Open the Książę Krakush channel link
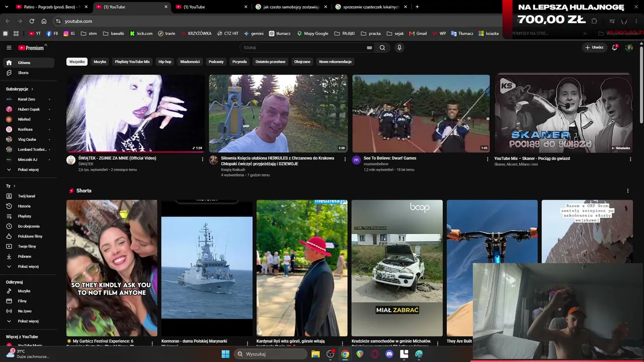Image resolution: width=644 pixels, height=362 pixels. click(x=233, y=169)
